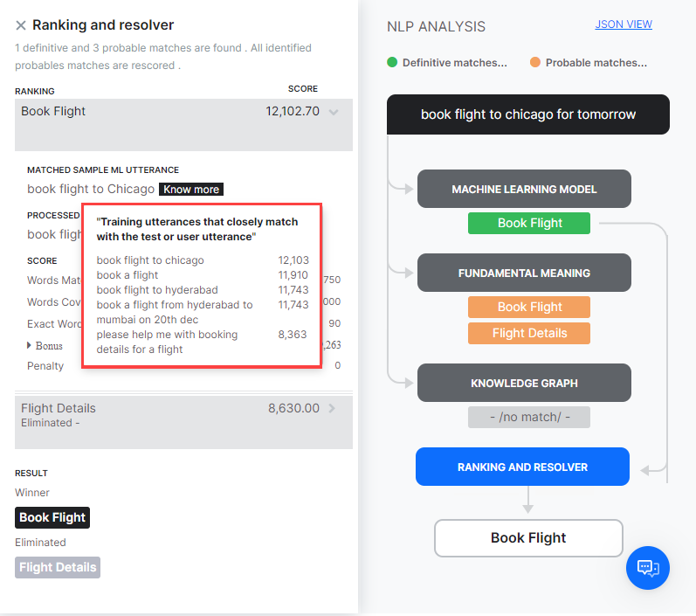Click the orange Probable matches legend dot
Viewport: 696px width, 616px height.
point(535,63)
